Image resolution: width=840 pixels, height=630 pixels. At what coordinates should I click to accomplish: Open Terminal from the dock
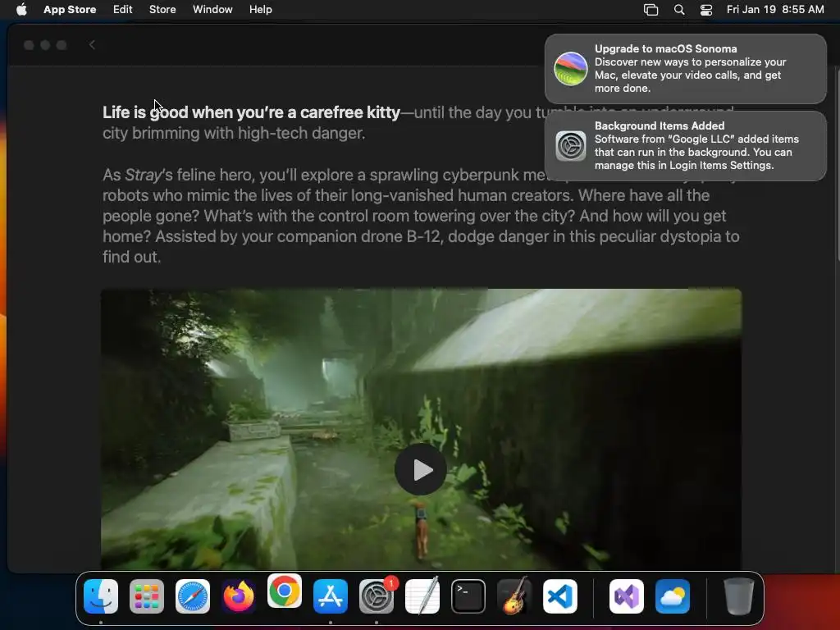coord(468,596)
